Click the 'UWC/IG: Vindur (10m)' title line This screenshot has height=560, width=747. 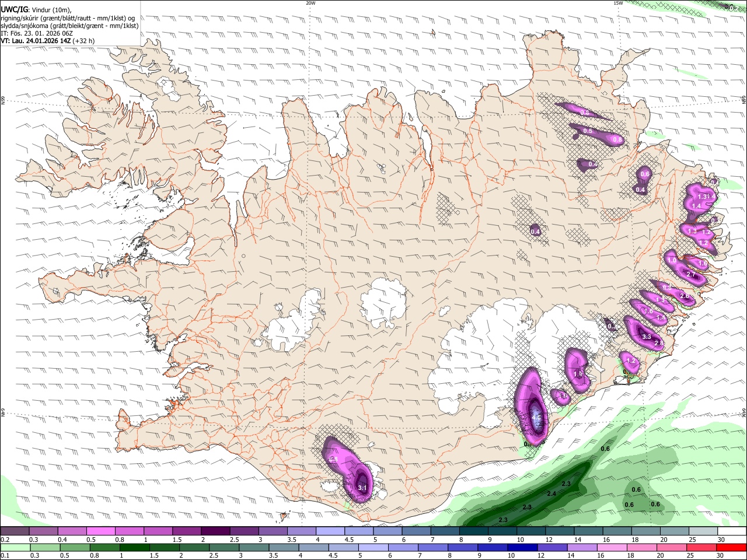(36, 10)
